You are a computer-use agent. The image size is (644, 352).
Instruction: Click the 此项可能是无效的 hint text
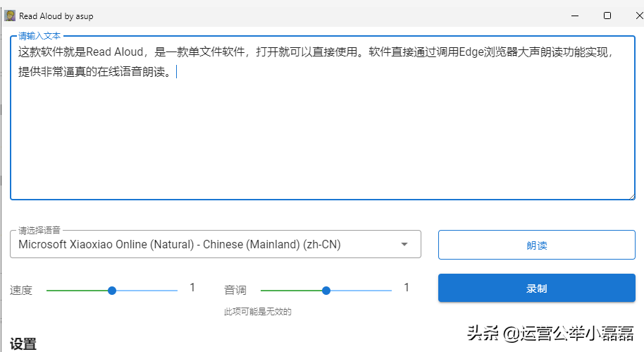(x=257, y=312)
